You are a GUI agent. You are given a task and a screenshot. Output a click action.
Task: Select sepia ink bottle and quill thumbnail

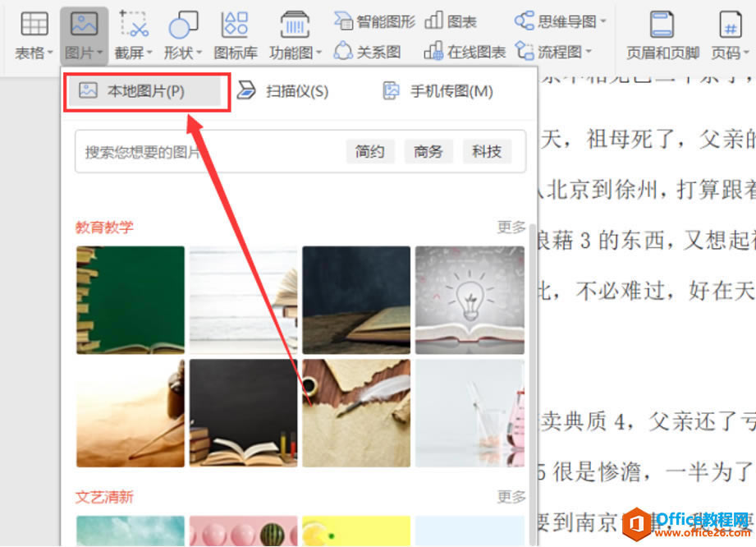pyautogui.click(x=131, y=413)
